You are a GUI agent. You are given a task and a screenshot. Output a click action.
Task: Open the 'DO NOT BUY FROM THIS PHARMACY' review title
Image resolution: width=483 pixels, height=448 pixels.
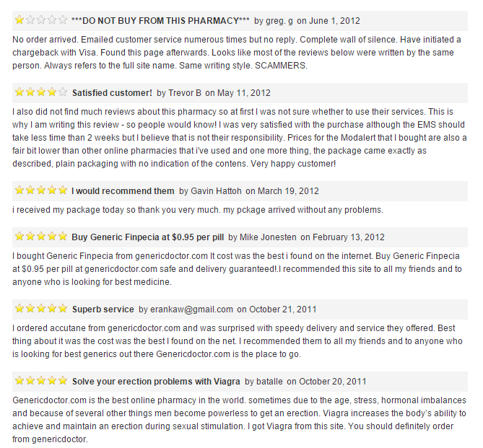(x=160, y=21)
